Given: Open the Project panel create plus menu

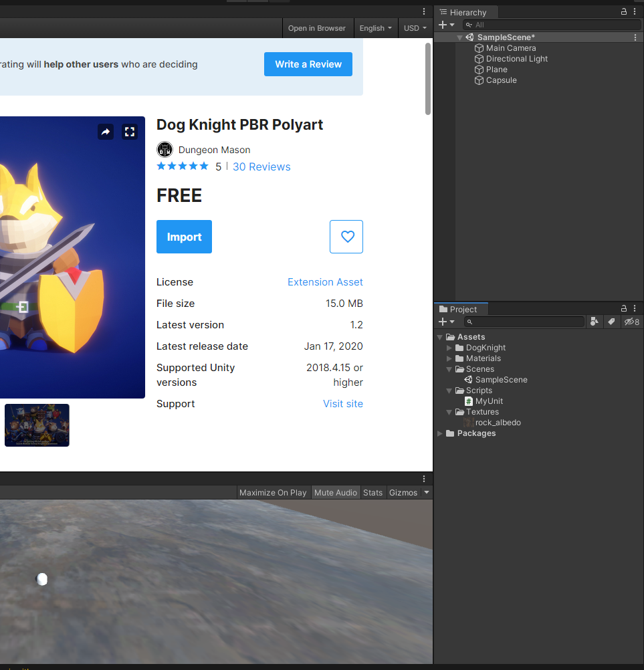Looking at the screenshot, I should point(447,322).
